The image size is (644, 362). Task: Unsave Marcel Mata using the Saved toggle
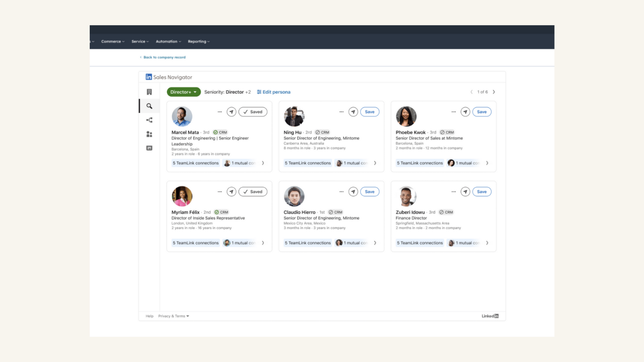tap(253, 112)
